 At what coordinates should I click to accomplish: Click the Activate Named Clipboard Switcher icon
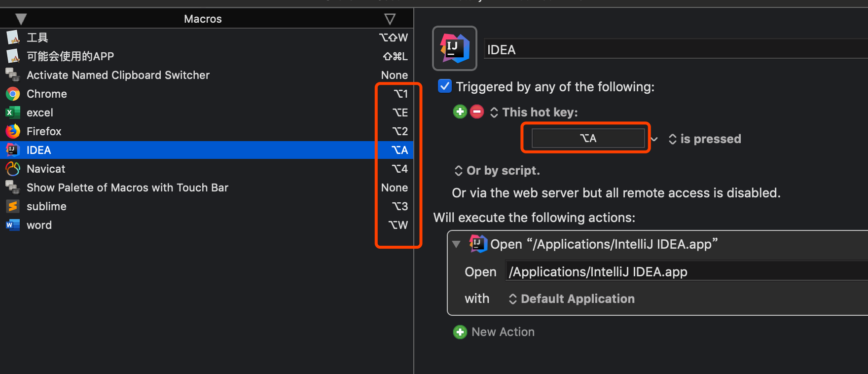click(13, 75)
